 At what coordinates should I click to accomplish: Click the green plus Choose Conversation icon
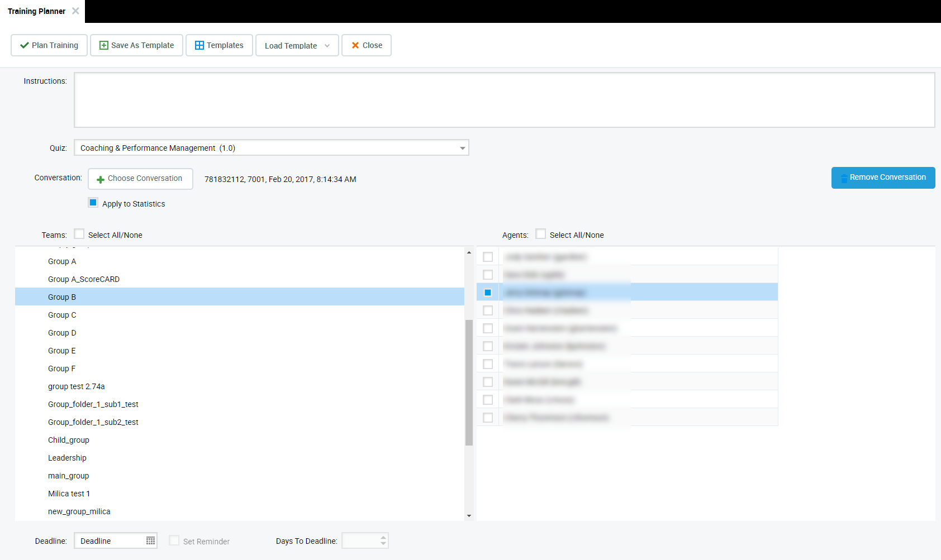tap(101, 179)
